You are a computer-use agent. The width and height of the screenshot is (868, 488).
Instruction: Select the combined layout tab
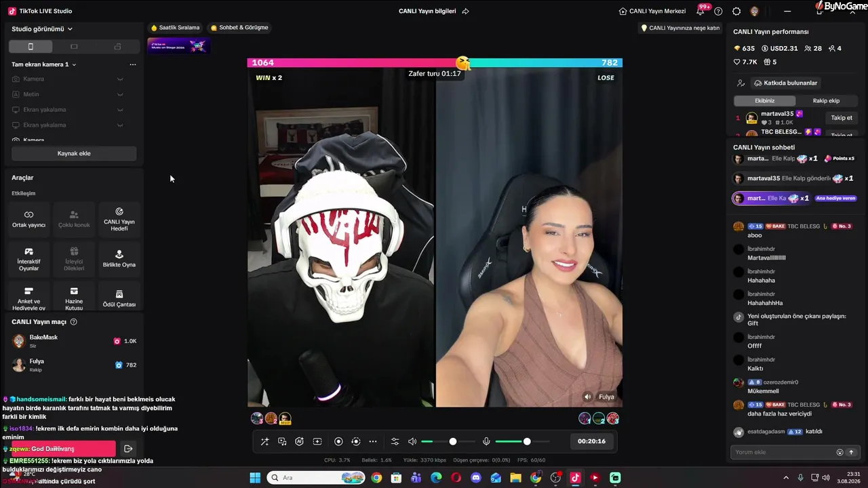click(x=117, y=47)
